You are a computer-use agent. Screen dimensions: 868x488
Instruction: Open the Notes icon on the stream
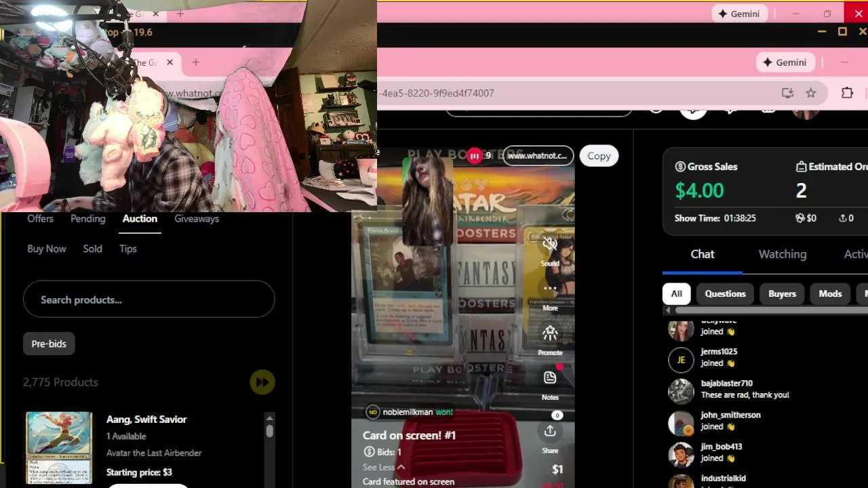[550, 378]
